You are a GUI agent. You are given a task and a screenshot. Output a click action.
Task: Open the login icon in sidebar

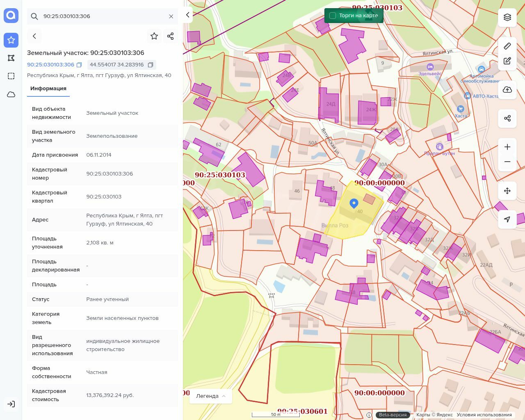11,404
